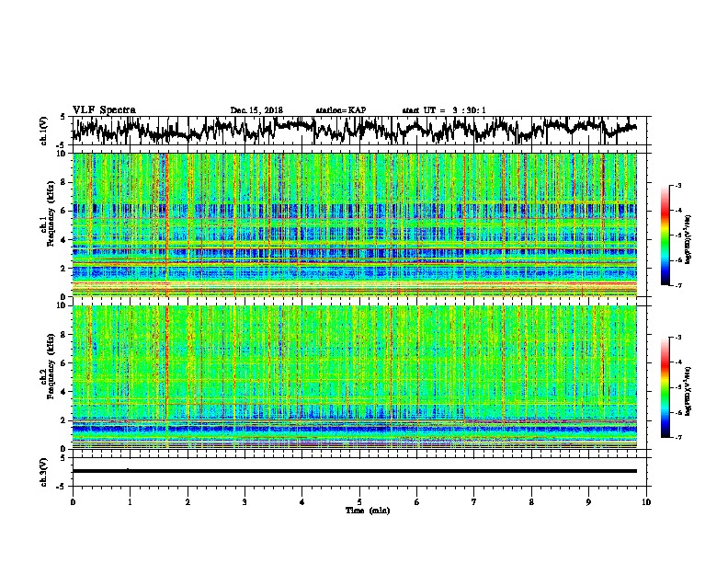The image size is (728, 563).
Task: Click the ch.1 voltage waveform trace
Action: pos(355,131)
